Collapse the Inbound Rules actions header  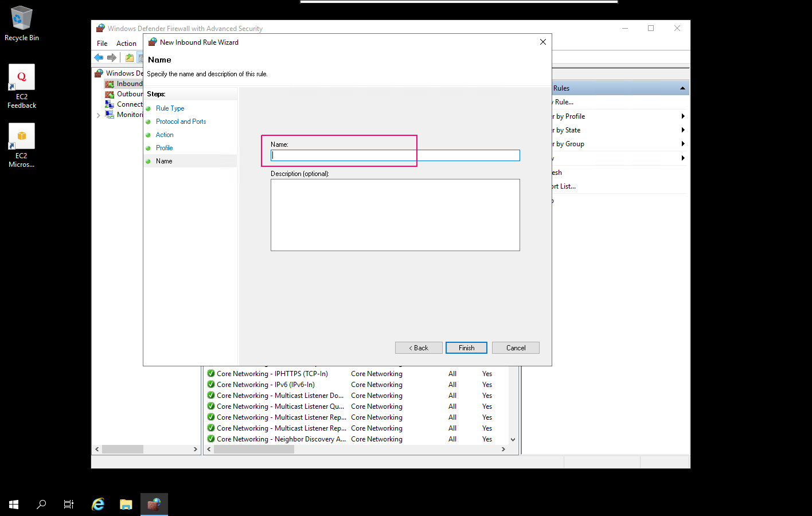[x=682, y=88]
